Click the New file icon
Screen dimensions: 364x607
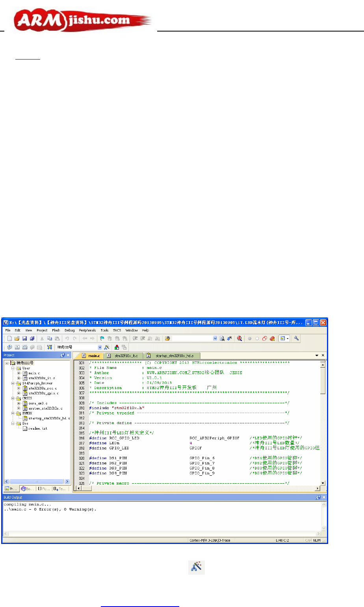click(9, 338)
